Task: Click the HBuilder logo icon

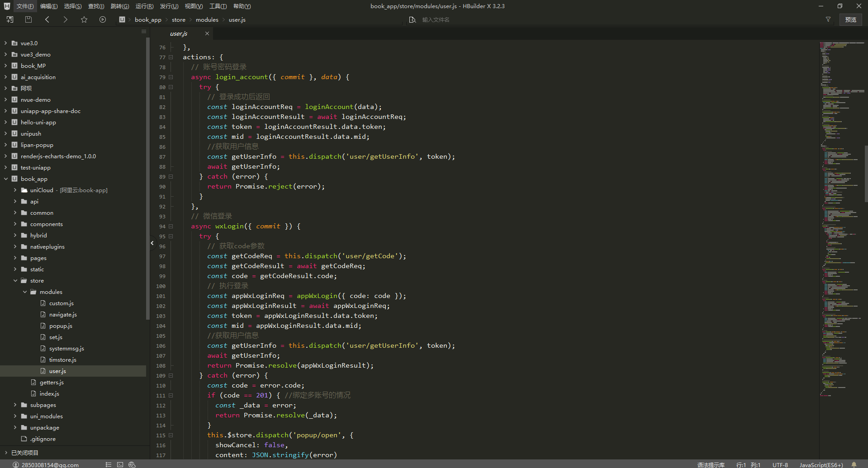Action: point(7,6)
